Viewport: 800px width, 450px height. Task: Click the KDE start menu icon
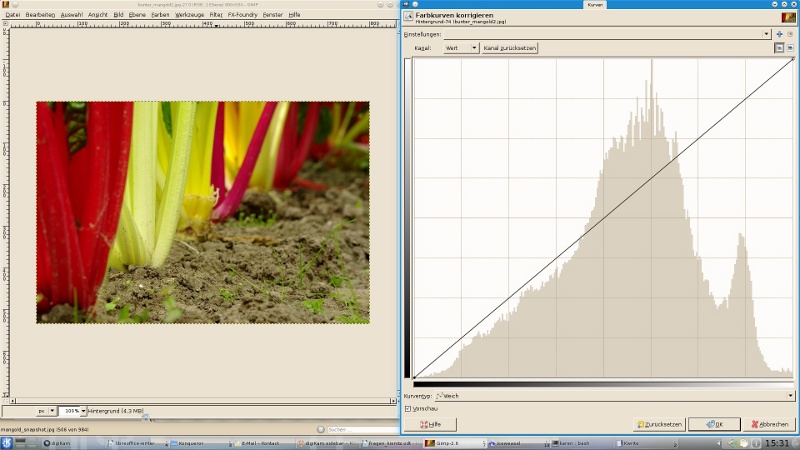[x=6, y=442]
